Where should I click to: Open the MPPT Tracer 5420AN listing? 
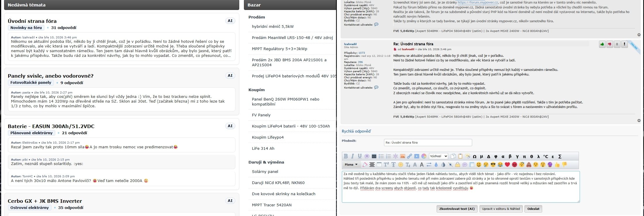(x=272, y=205)
